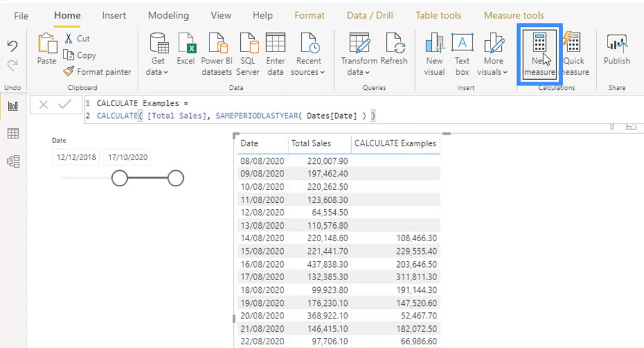Create a Quick measure
This screenshot has width=644, height=348.
point(574,55)
